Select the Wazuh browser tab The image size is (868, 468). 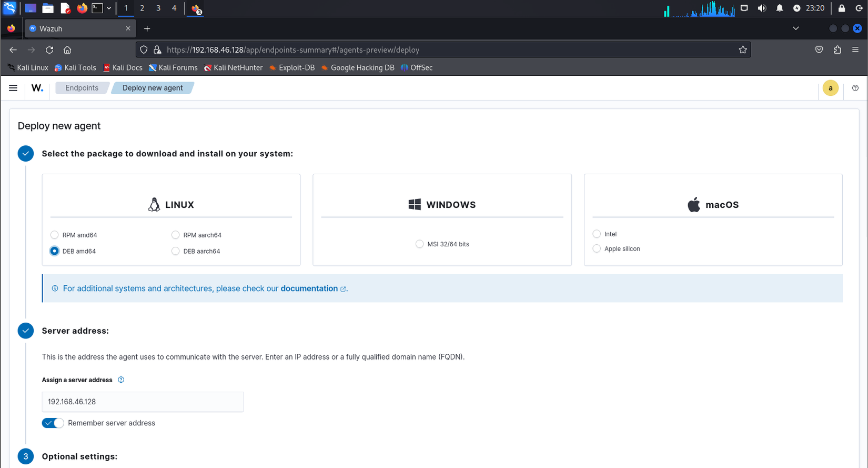pos(80,28)
